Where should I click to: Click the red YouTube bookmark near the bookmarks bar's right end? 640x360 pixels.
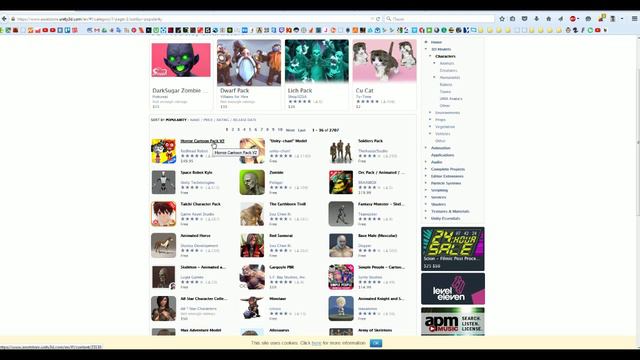click(598, 30)
